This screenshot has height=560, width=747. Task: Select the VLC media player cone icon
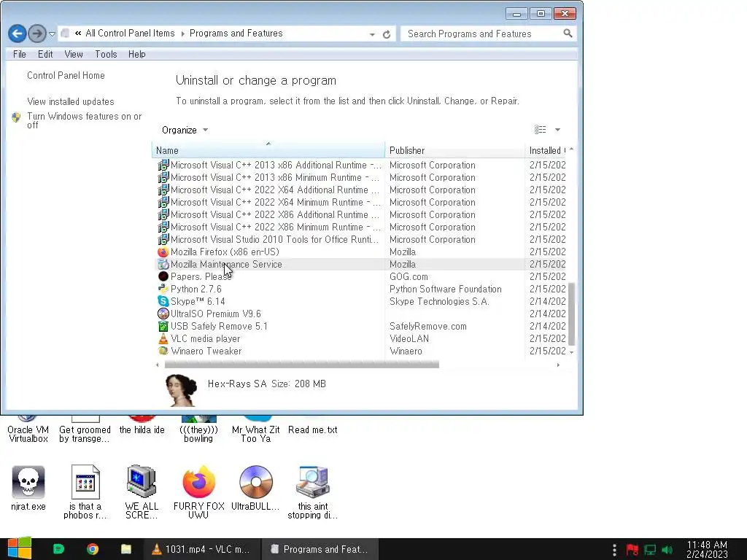tap(163, 338)
